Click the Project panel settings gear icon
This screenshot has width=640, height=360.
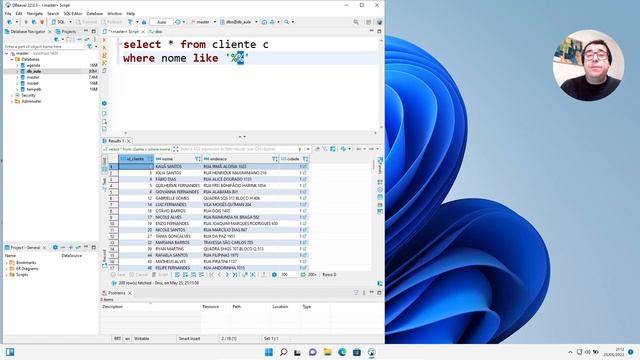click(x=55, y=248)
